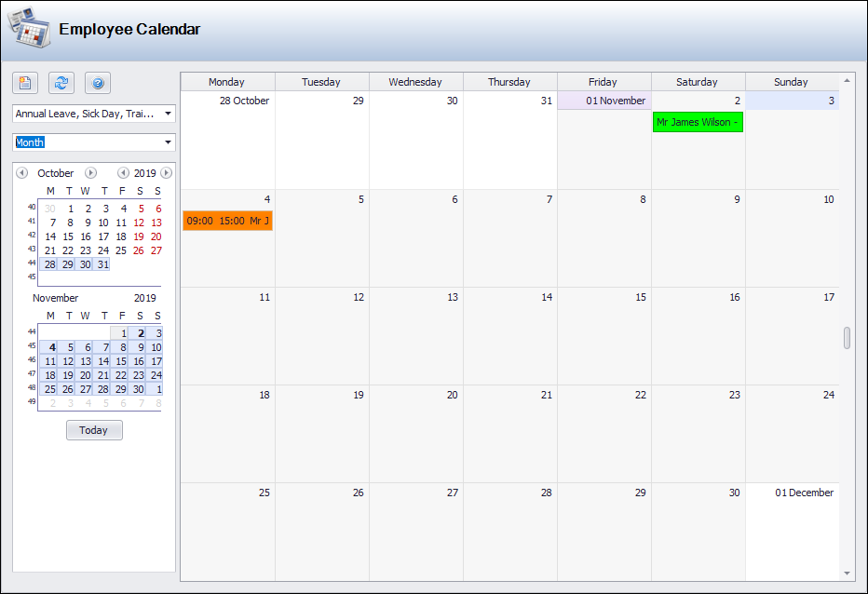Open the green Mr James Wilson appointment
This screenshot has width=868, height=594.
click(x=698, y=123)
